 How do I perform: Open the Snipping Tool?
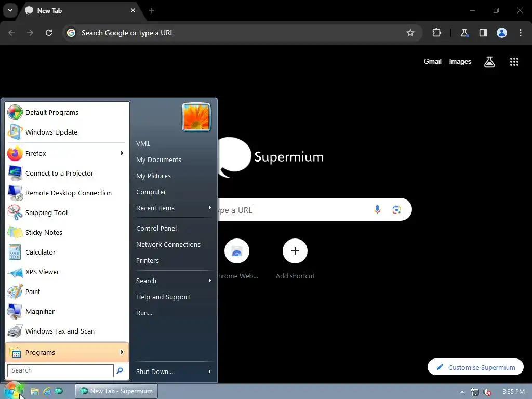[x=67, y=212]
